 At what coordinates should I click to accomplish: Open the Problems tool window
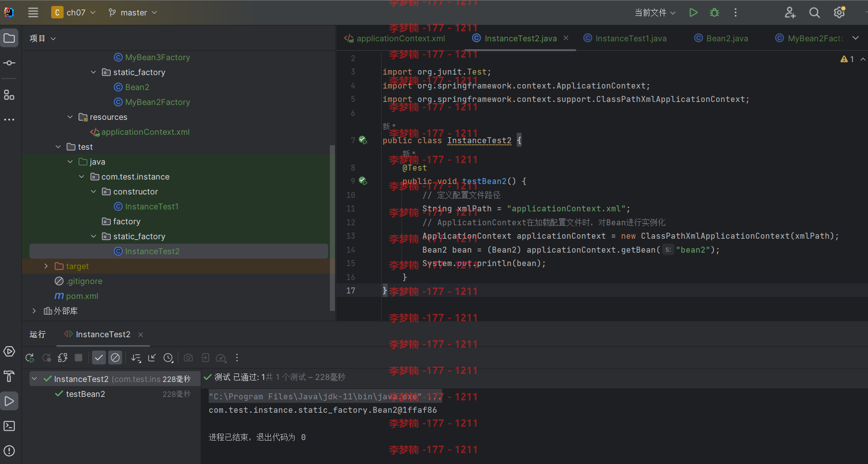(9, 451)
